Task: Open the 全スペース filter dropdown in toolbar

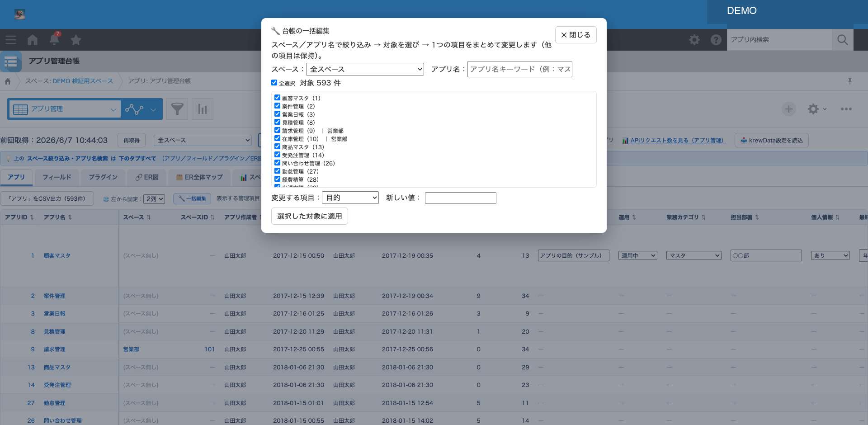Action: point(203,140)
